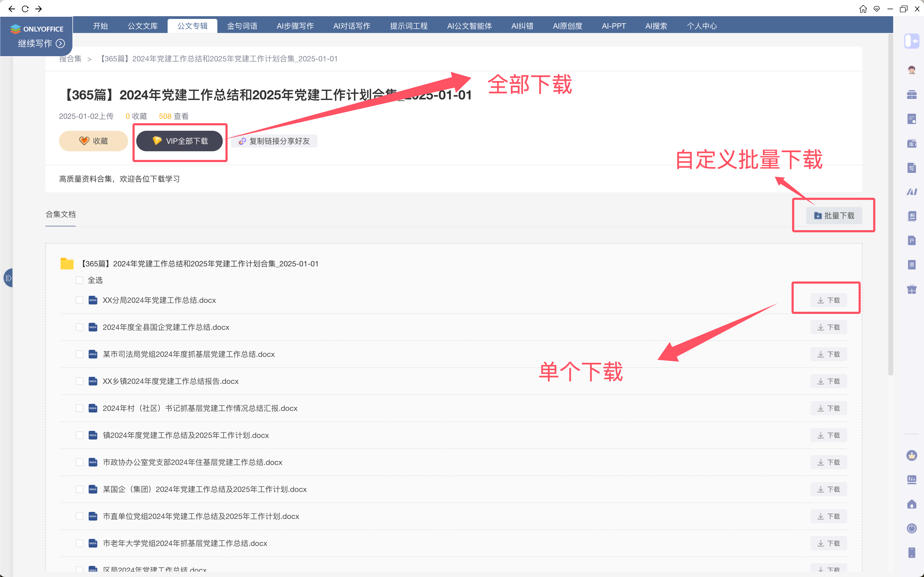This screenshot has width=924, height=577.
Task: Go to 个人中心 tab
Action: coord(702,26)
